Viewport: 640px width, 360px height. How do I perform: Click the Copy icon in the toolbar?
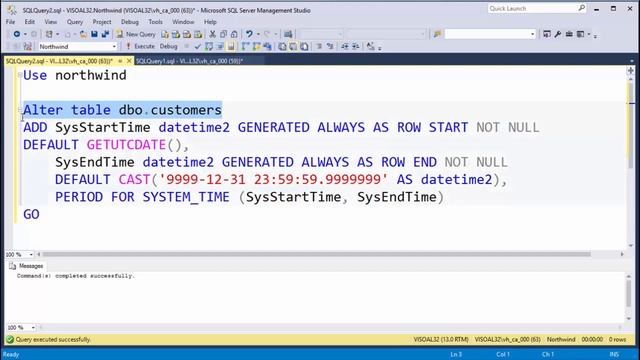(223, 34)
